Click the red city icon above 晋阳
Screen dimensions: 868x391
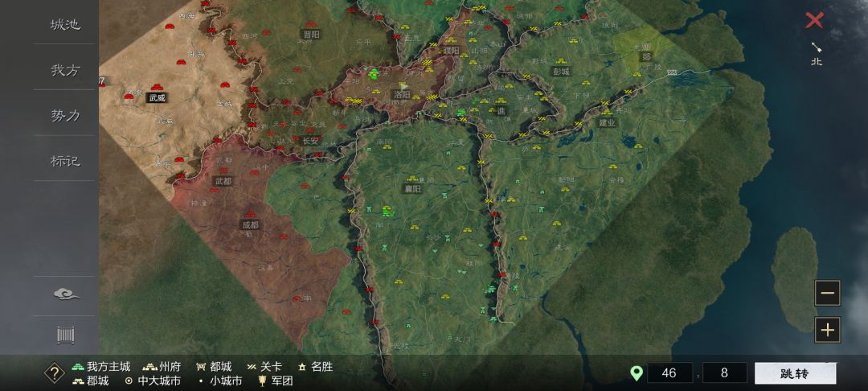point(311,24)
